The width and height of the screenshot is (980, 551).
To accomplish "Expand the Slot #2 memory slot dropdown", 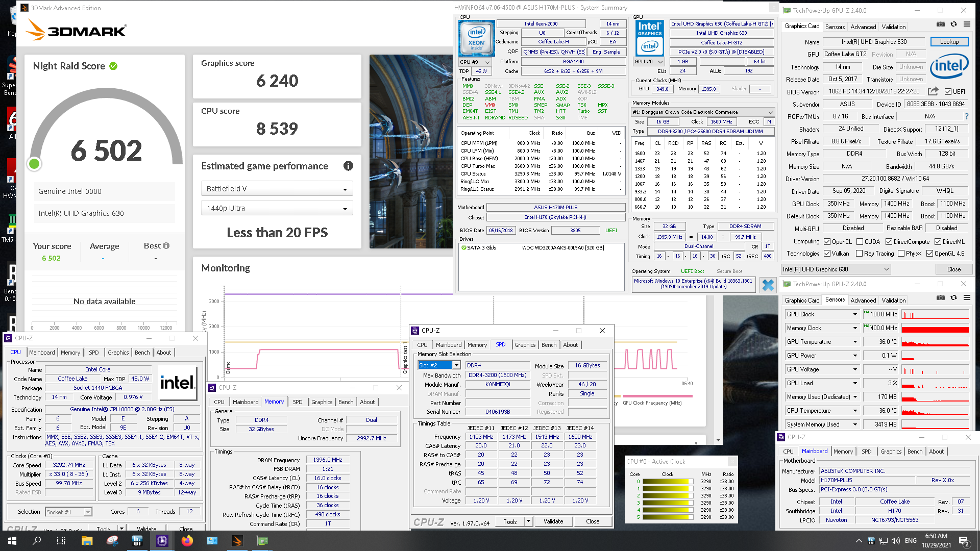I will (456, 365).
